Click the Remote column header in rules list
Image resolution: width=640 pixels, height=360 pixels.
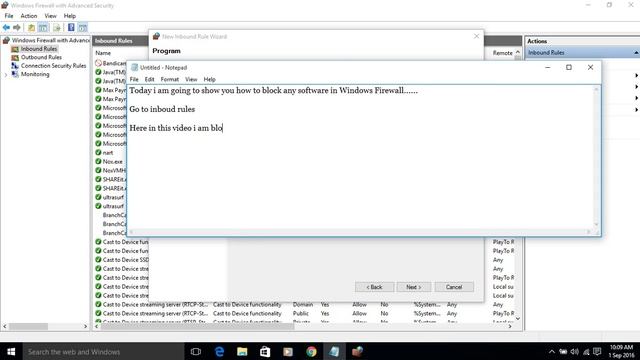(502, 53)
